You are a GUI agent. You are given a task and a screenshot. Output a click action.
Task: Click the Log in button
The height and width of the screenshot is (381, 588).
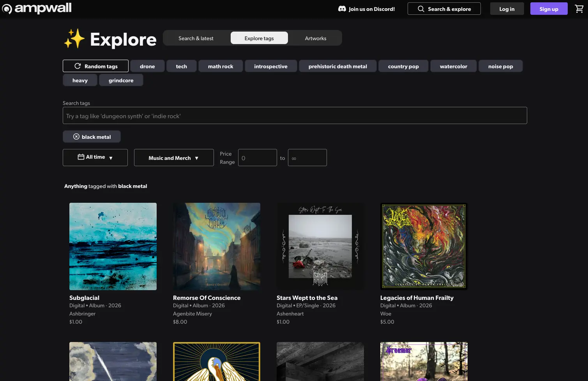tap(507, 9)
